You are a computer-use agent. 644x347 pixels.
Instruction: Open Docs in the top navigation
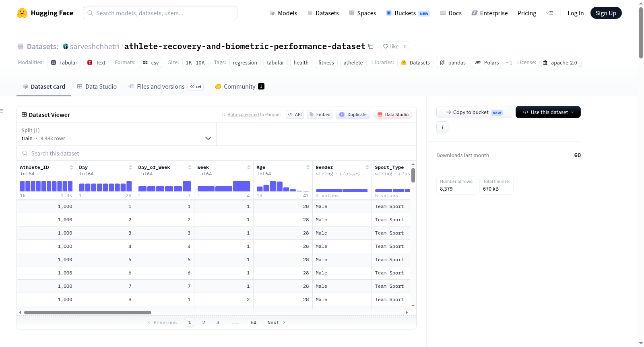click(450, 13)
